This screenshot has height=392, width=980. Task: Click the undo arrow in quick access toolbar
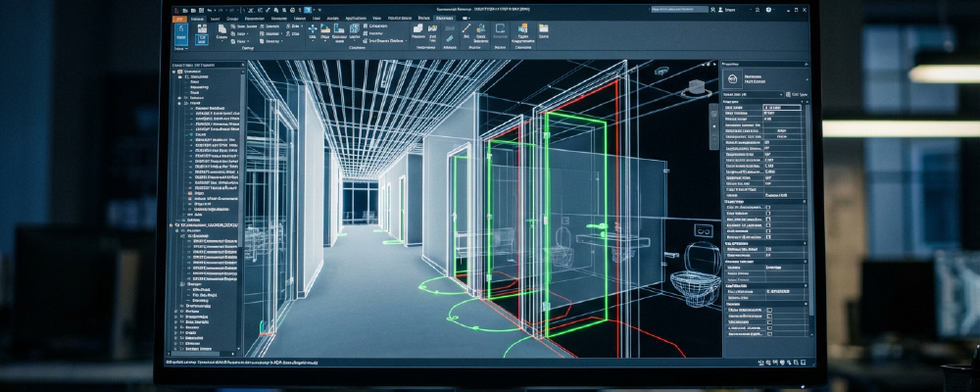point(210,10)
